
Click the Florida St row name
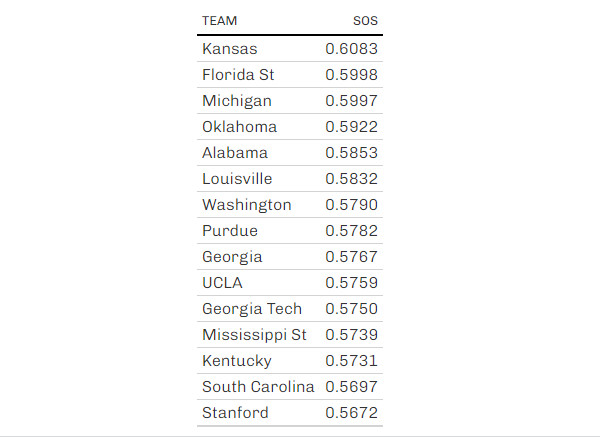click(238, 75)
